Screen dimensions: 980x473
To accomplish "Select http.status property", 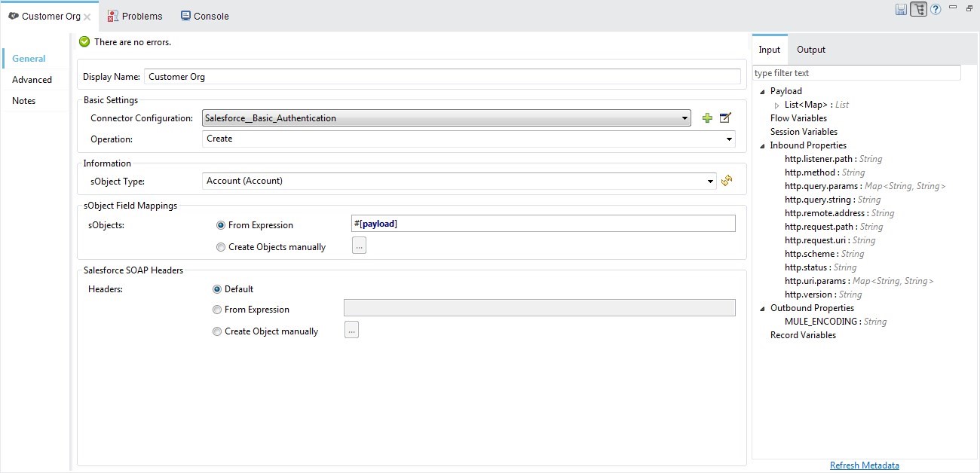I will tap(820, 267).
